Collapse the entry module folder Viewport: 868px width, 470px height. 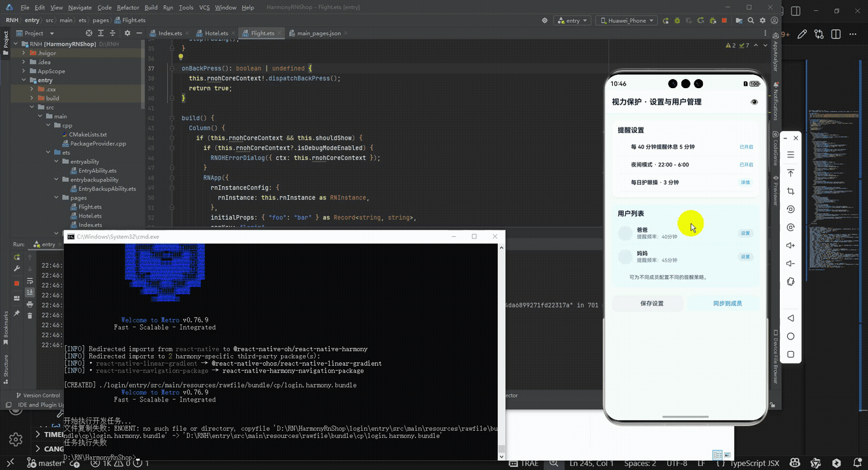tap(24, 80)
